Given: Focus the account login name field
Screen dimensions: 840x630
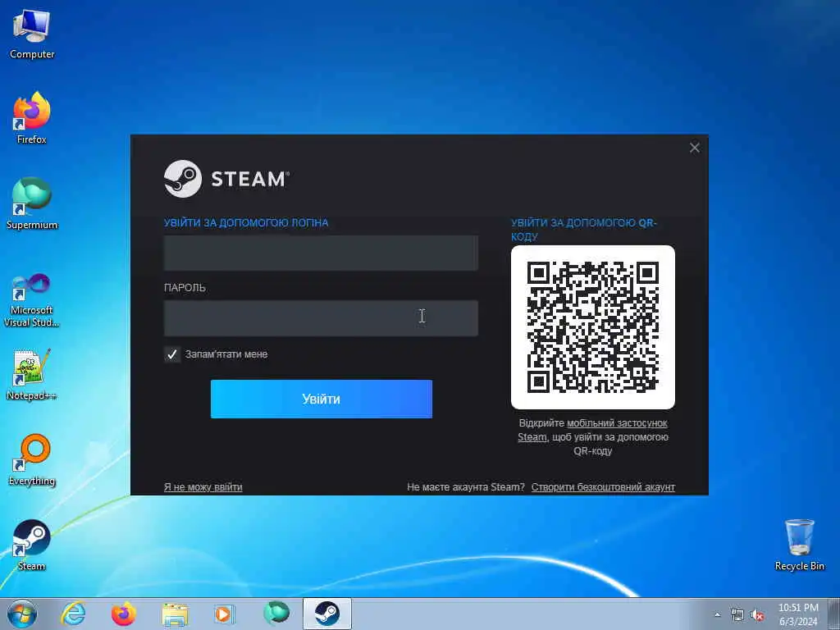Looking at the screenshot, I should tap(321, 253).
